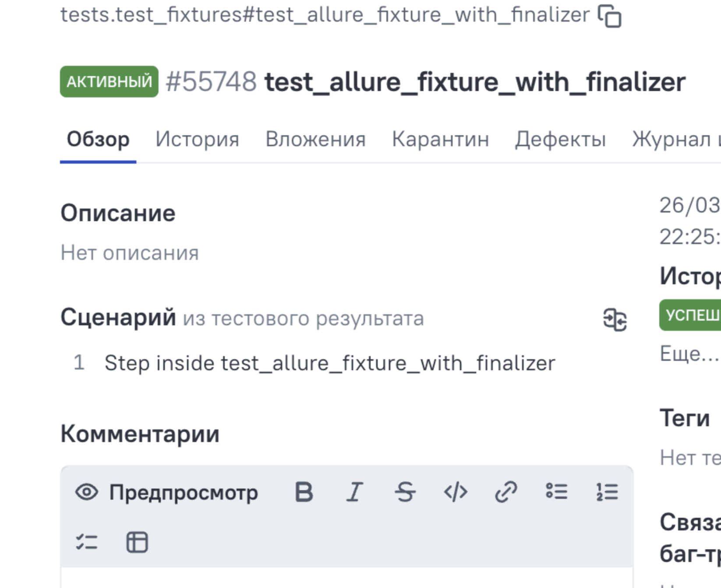This screenshot has height=588, width=721.
Task: Apply strikethrough formatting in the comment
Action: pos(405,492)
